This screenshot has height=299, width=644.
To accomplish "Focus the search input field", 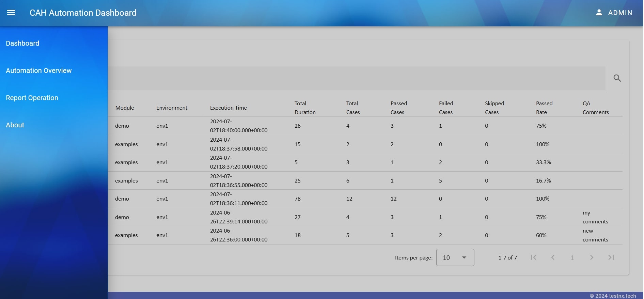I will pos(357,78).
